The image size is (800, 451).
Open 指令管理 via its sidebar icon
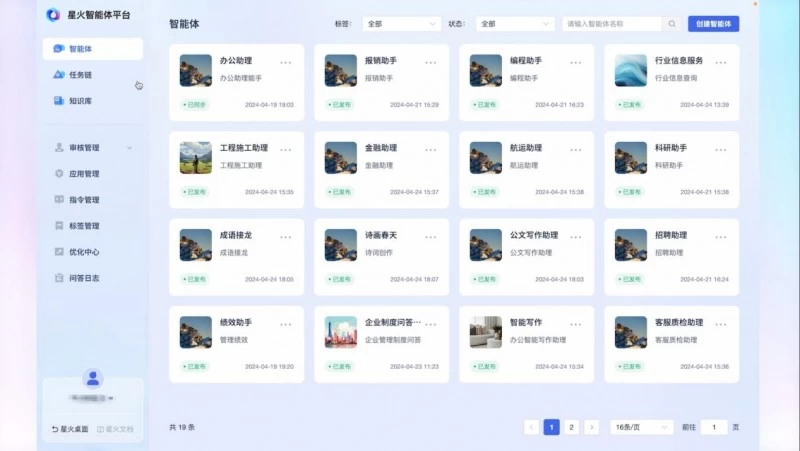(x=60, y=200)
